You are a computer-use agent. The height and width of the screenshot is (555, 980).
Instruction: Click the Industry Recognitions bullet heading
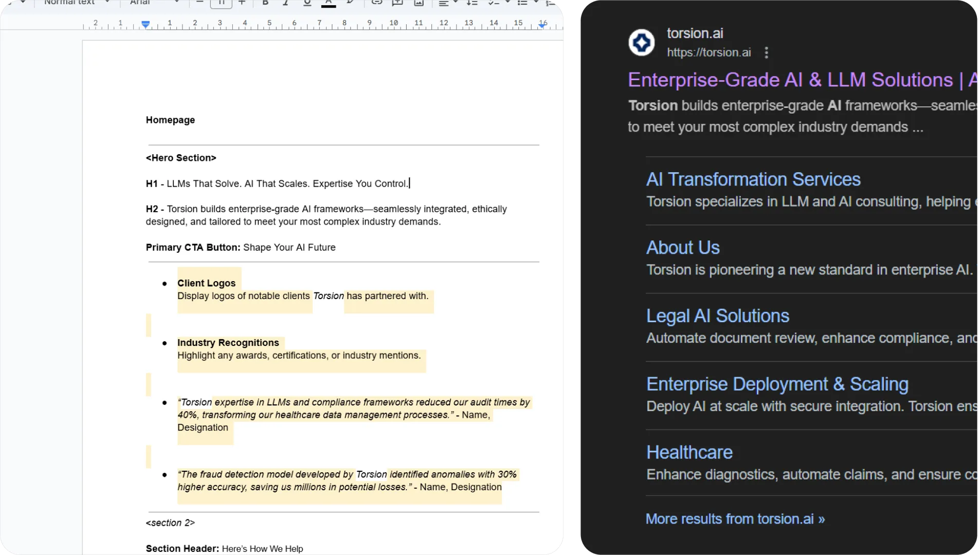[x=228, y=343]
